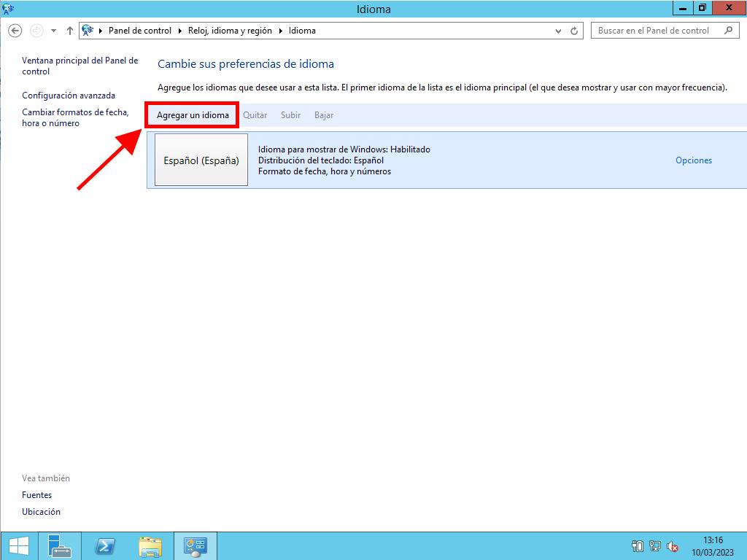747x560 pixels.
Task: Open the Fuentes link
Action: 36,495
